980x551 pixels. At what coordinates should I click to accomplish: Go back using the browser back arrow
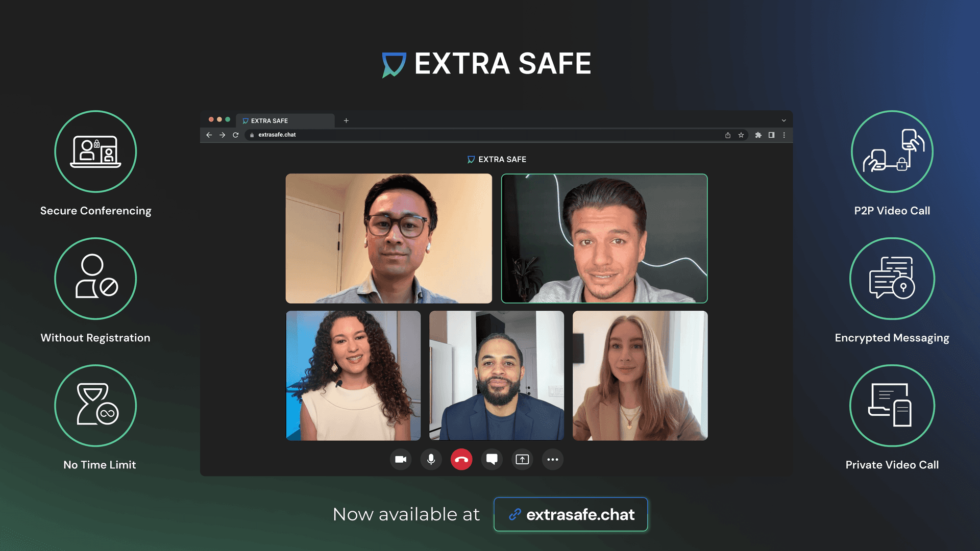209,135
